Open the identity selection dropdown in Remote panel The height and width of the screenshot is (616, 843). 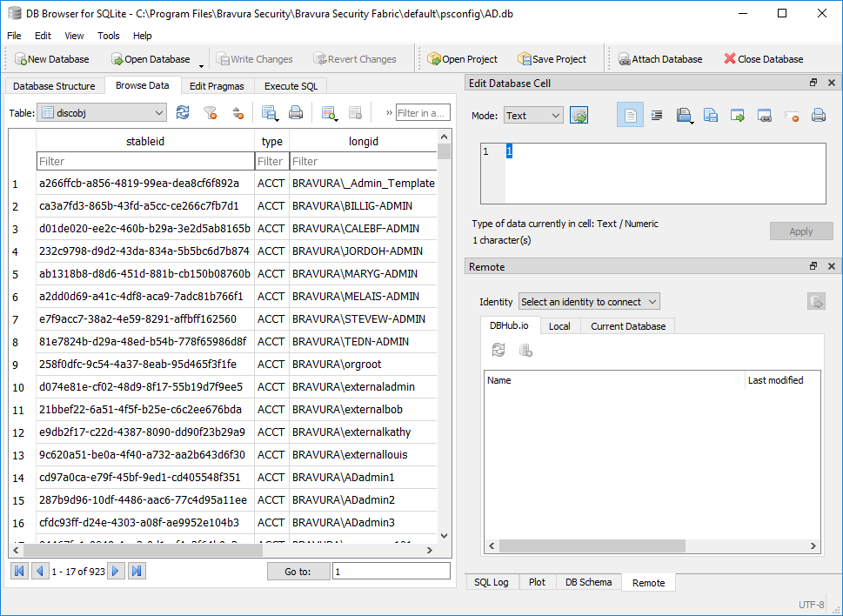click(x=588, y=301)
